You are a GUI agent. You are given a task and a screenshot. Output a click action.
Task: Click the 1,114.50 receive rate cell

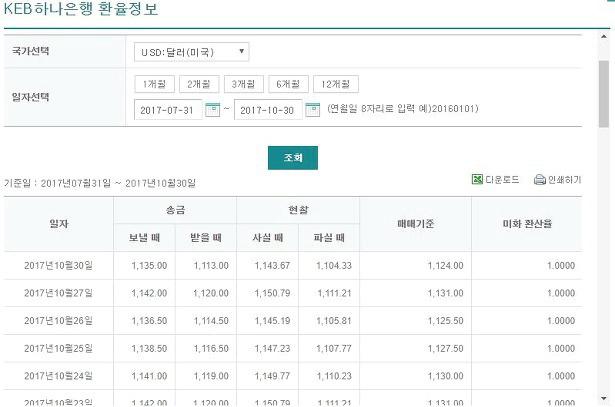[x=206, y=321]
